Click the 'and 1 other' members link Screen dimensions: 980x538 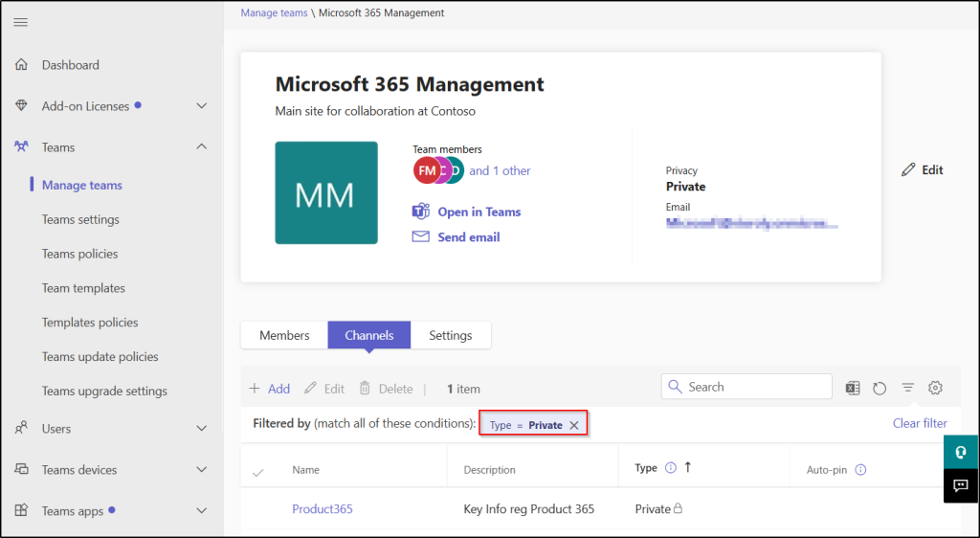pyautogui.click(x=500, y=170)
